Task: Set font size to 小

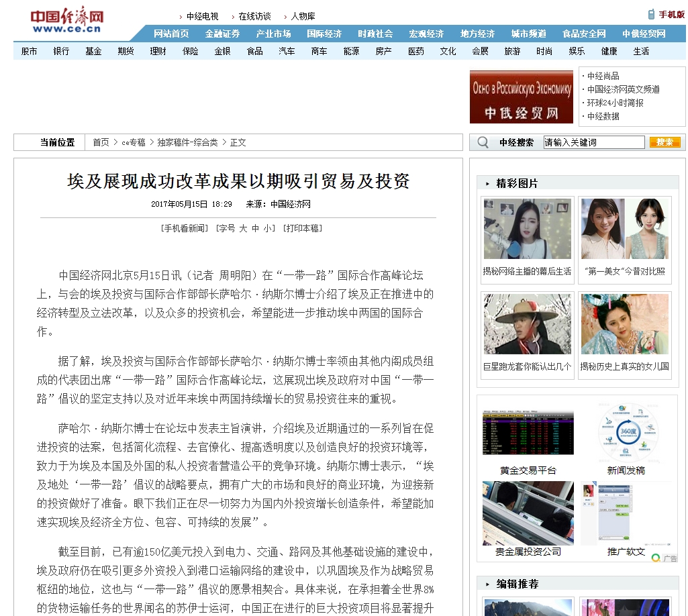Action: [267, 228]
